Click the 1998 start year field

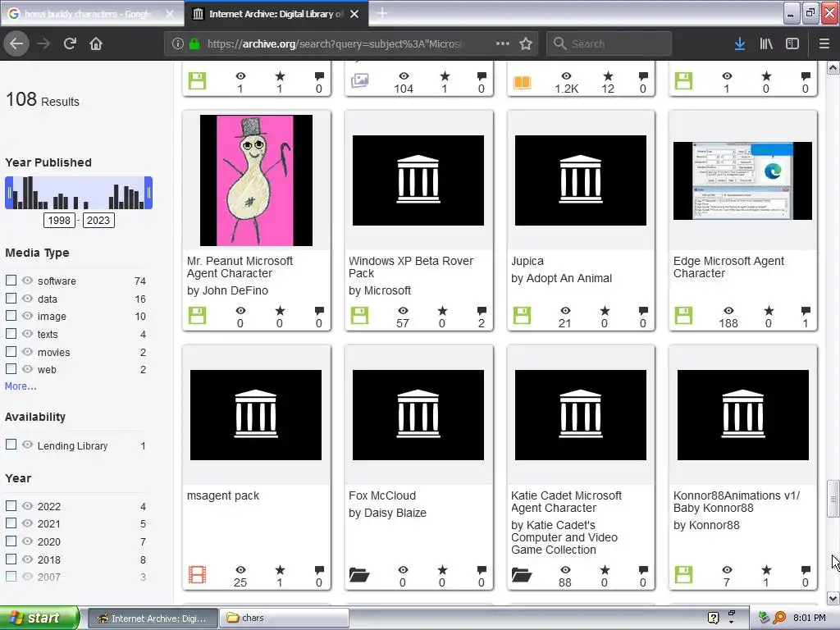coord(59,220)
